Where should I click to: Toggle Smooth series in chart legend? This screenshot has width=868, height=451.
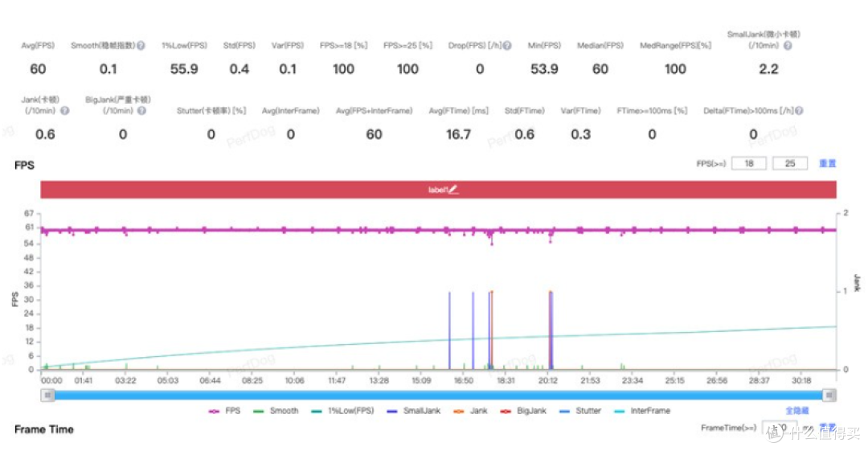click(276, 411)
